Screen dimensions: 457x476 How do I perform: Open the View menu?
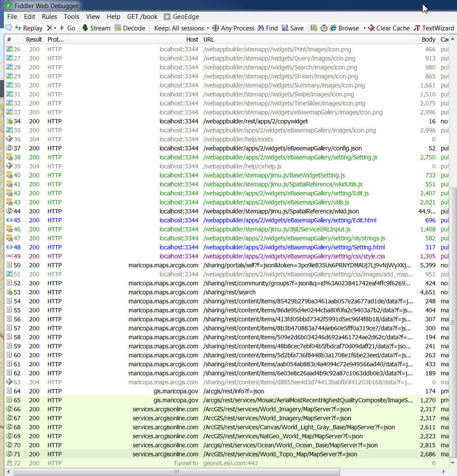93,17
